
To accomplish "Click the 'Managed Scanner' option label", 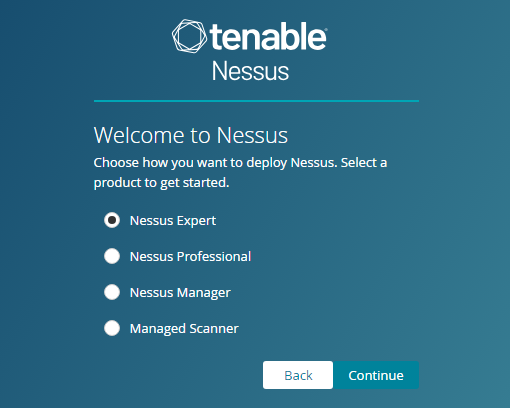I will [184, 329].
